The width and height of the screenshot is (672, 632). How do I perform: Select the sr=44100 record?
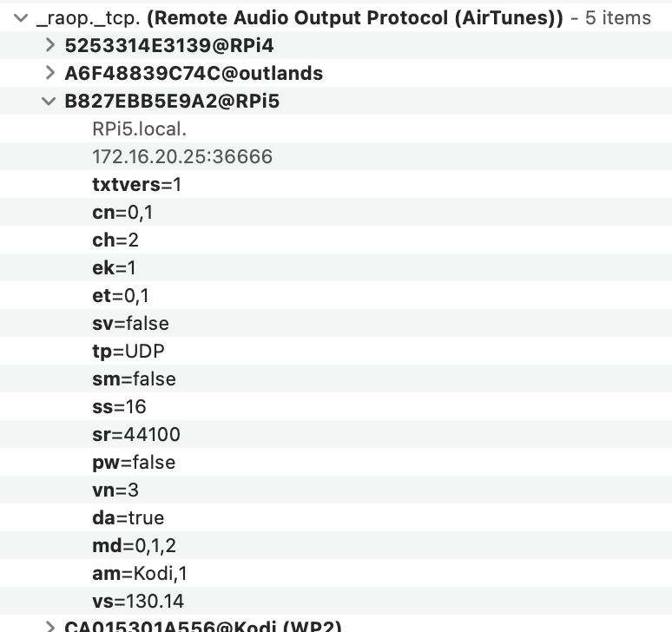click(336, 434)
